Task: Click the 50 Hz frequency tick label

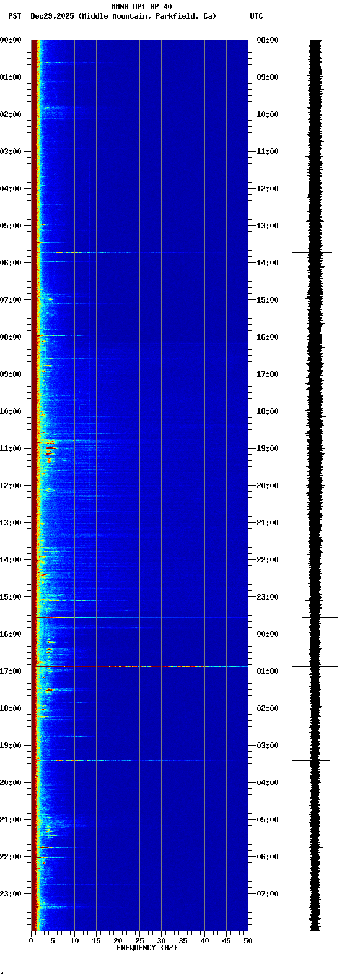Action: [x=248, y=941]
